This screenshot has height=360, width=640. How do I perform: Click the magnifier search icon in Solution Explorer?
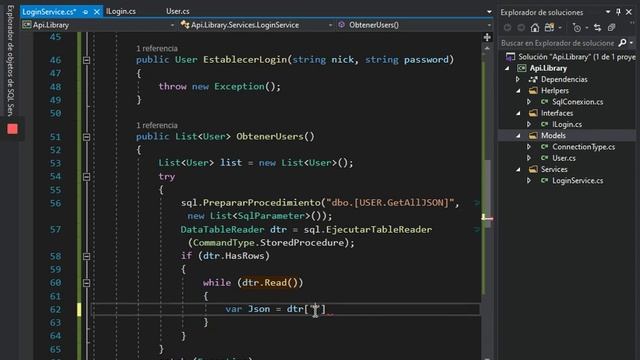coord(622,42)
